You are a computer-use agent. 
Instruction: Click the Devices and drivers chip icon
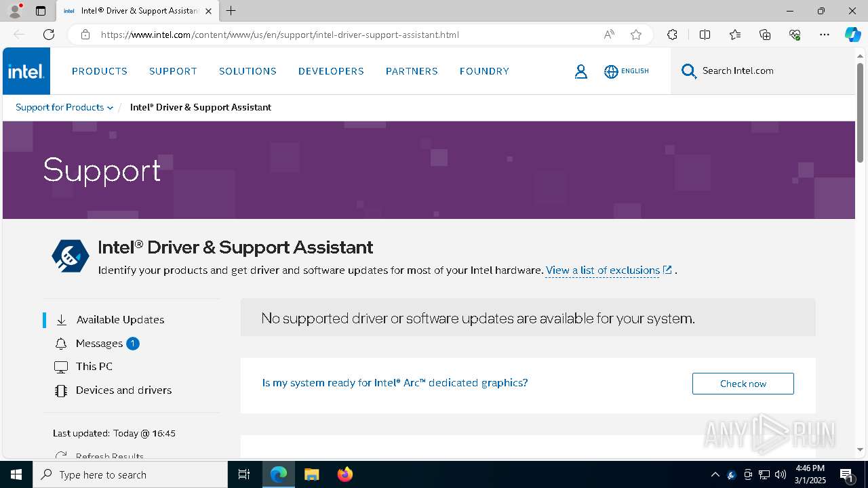pos(61,390)
